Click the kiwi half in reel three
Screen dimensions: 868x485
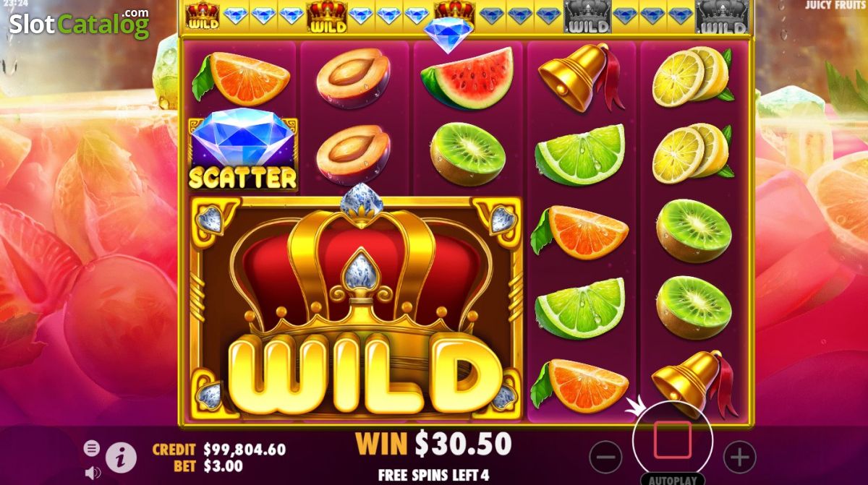click(467, 154)
